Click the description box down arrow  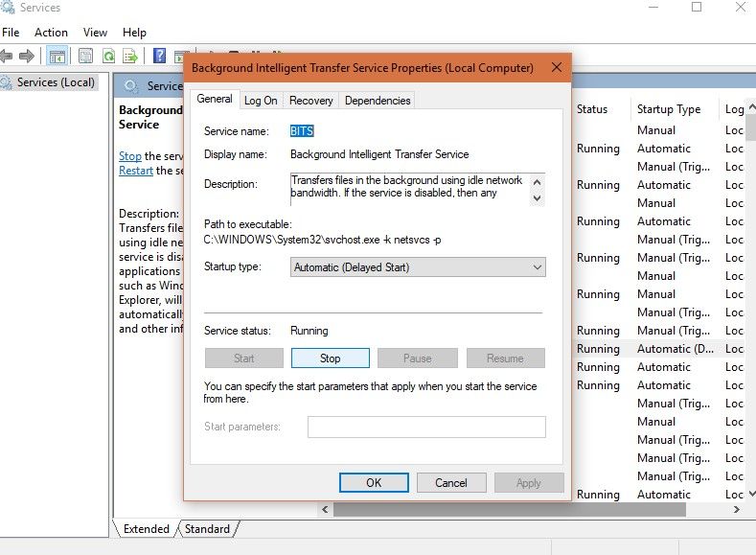click(537, 198)
